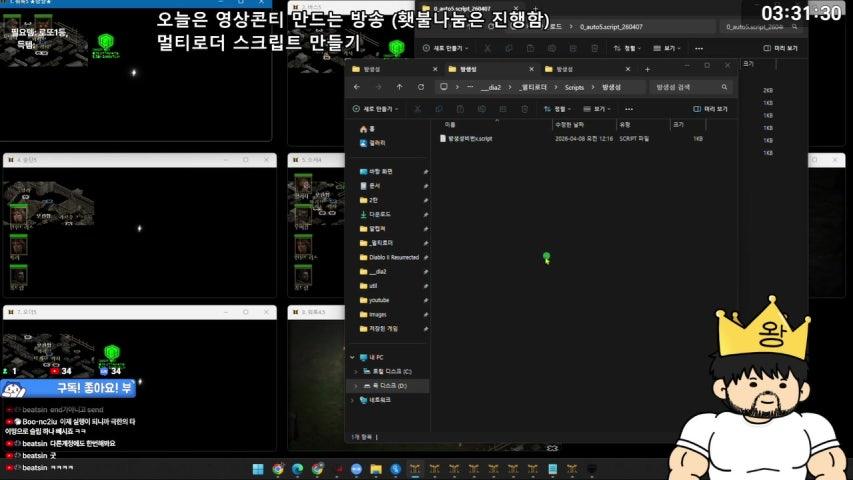The image size is (853, 480).
Task: Click the 새로 만들기 (New) button
Action: point(375,108)
